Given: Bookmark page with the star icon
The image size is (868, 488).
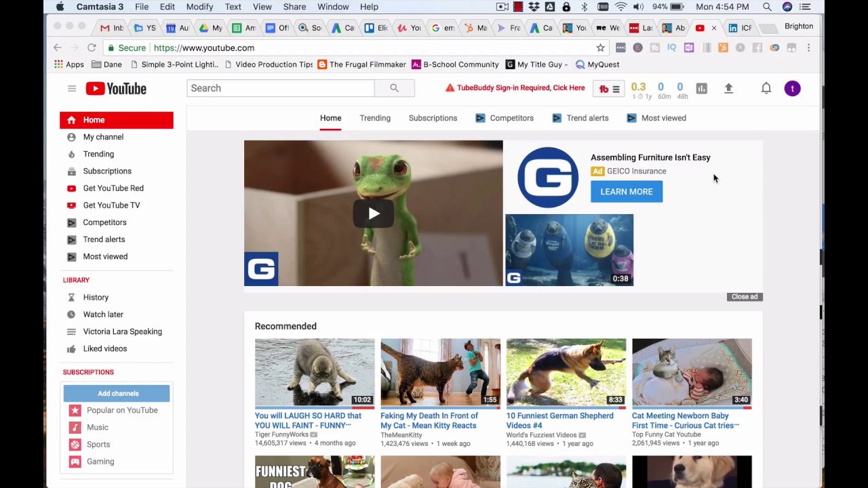Looking at the screenshot, I should [600, 48].
